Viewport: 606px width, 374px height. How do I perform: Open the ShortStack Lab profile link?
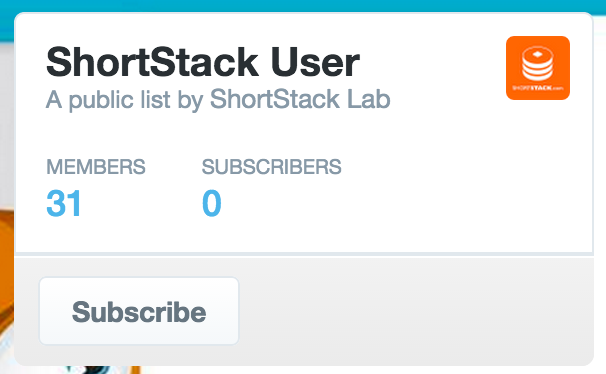(300, 99)
